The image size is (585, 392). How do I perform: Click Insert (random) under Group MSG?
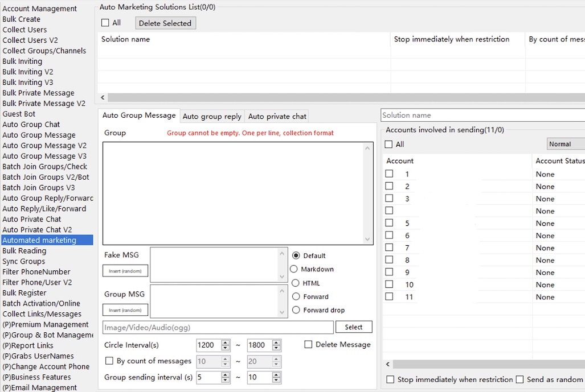click(x=125, y=310)
